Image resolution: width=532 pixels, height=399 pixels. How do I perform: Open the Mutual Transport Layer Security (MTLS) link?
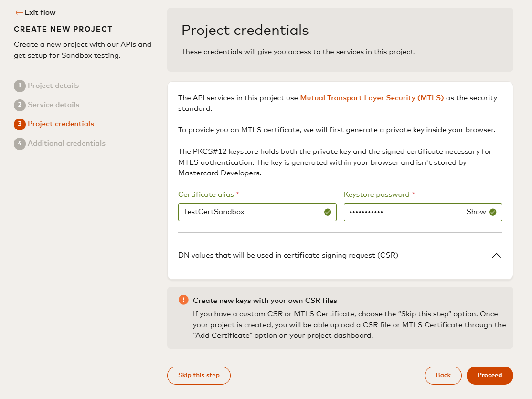(x=372, y=98)
